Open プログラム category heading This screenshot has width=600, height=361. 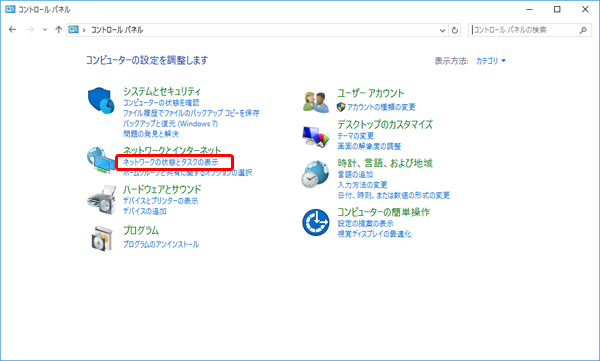tap(141, 230)
